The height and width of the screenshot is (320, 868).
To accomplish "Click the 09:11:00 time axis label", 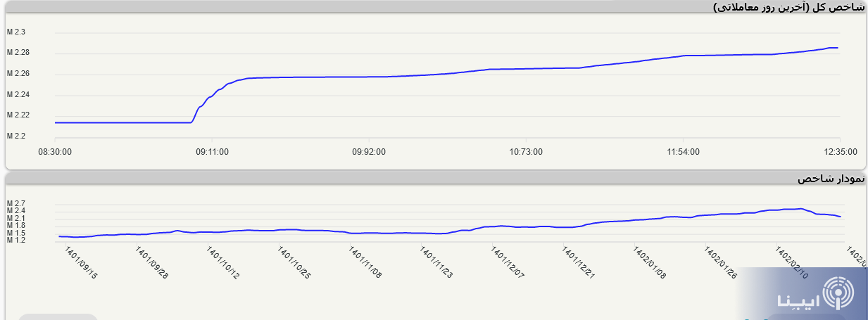I will pos(213,151).
